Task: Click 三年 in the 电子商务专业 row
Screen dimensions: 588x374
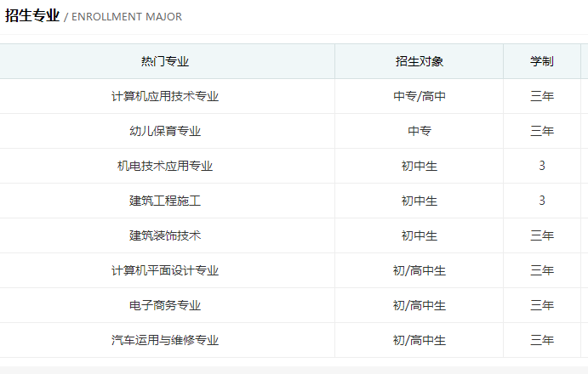Action: [x=542, y=305]
